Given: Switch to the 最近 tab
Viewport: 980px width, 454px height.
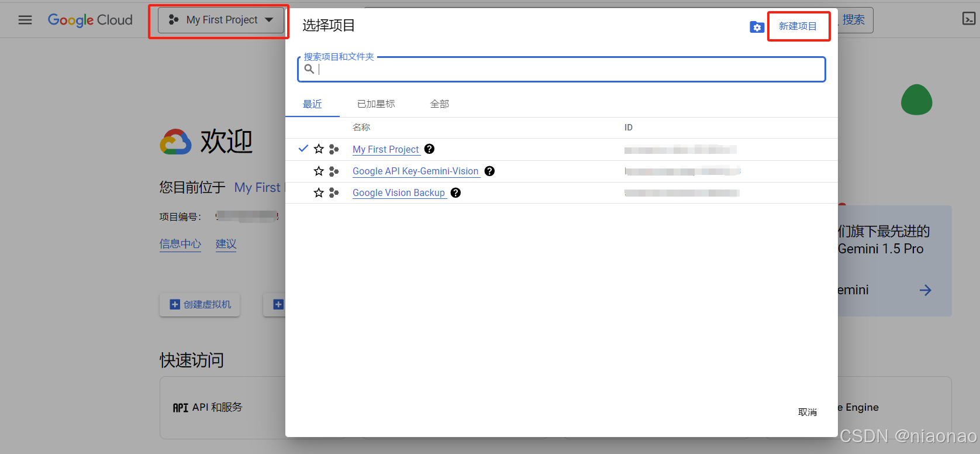Looking at the screenshot, I should (312, 104).
